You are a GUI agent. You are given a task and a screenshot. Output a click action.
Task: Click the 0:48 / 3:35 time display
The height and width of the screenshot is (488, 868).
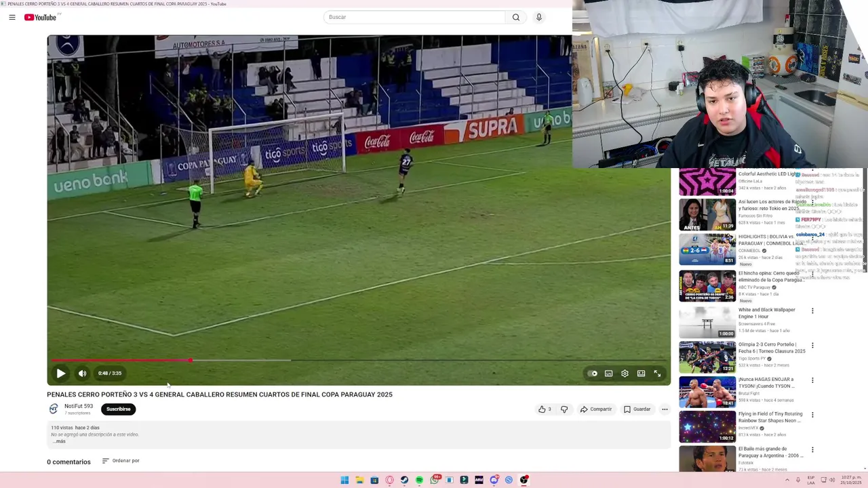point(110,373)
